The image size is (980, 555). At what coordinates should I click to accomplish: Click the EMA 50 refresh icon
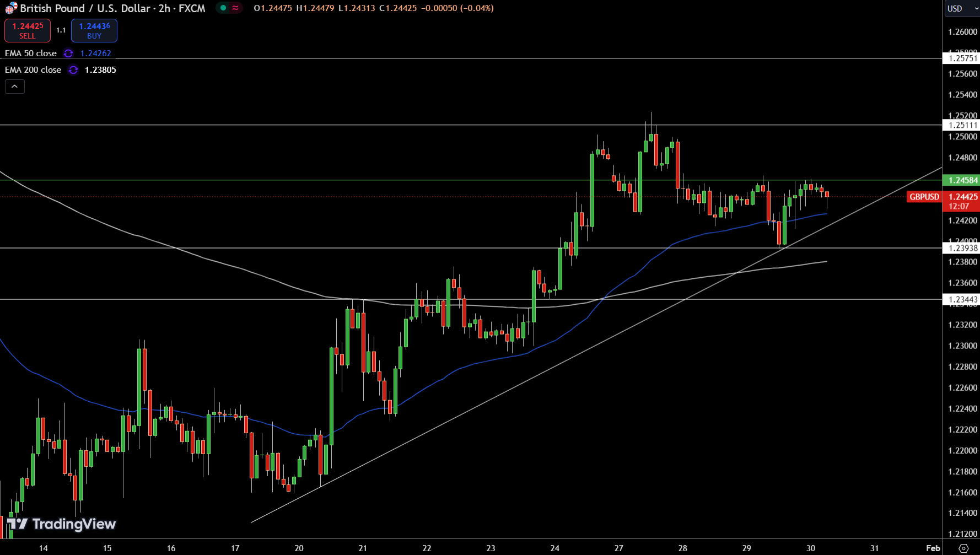[68, 53]
